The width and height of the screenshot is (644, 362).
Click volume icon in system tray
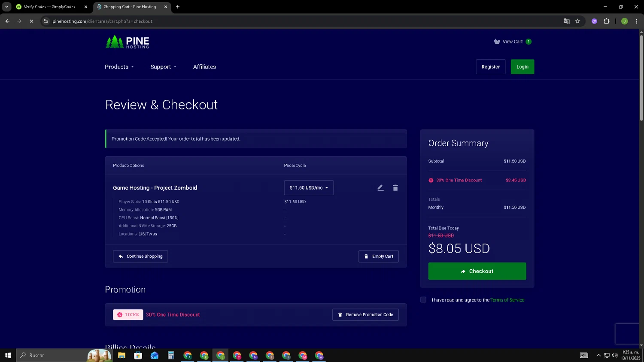pyautogui.click(x=615, y=355)
